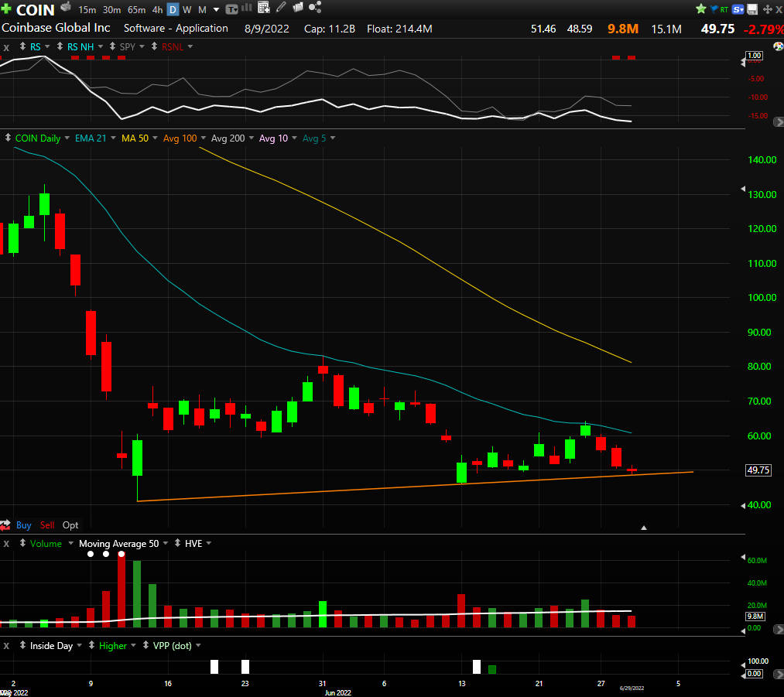Click move arrows beside RSNL label

pyautogui.click(x=154, y=46)
